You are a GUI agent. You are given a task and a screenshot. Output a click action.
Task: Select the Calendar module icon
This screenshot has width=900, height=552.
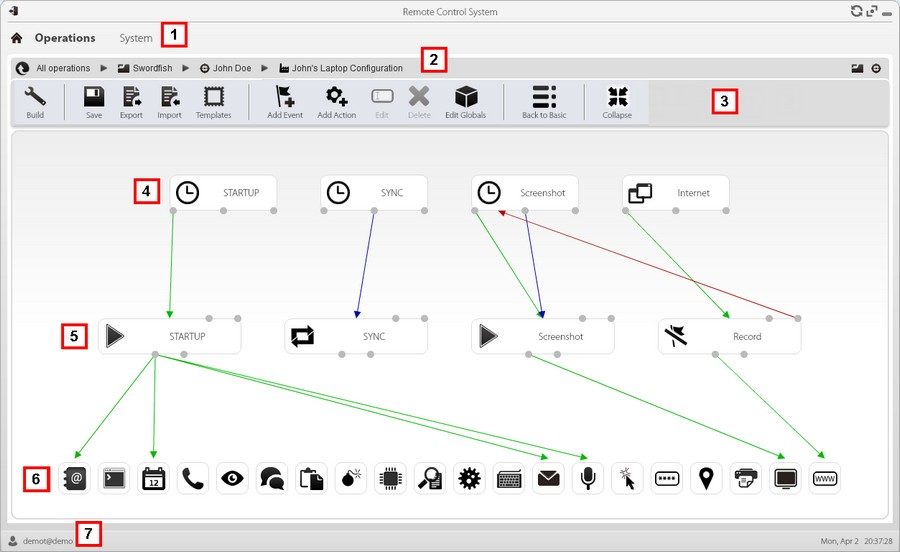154,478
